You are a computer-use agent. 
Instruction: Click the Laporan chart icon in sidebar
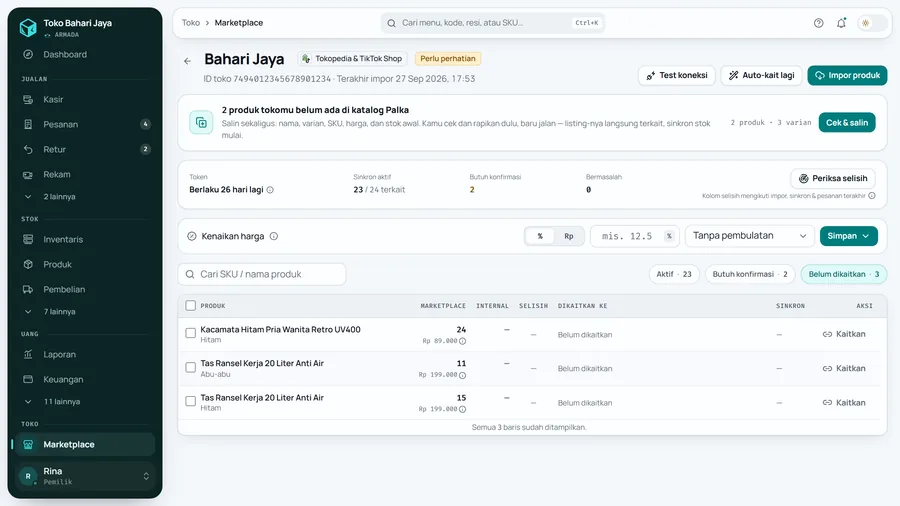pos(28,355)
